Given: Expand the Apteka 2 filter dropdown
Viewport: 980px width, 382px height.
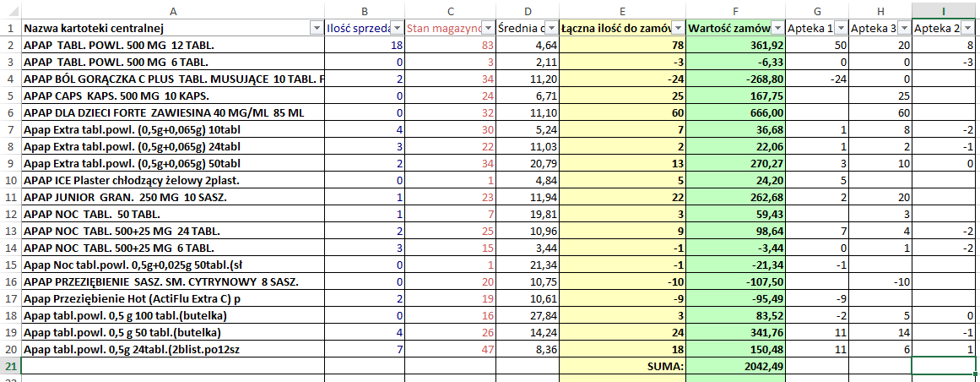Looking at the screenshot, I should [969, 29].
